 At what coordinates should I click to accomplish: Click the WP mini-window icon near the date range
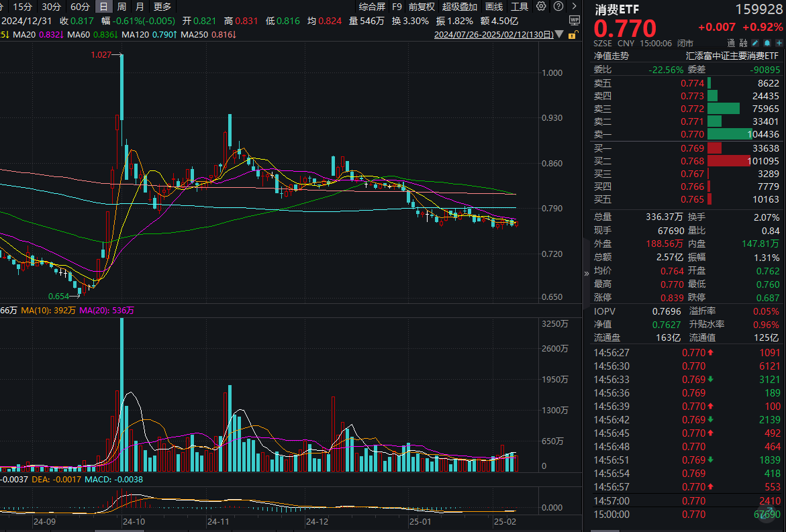tap(575, 21)
